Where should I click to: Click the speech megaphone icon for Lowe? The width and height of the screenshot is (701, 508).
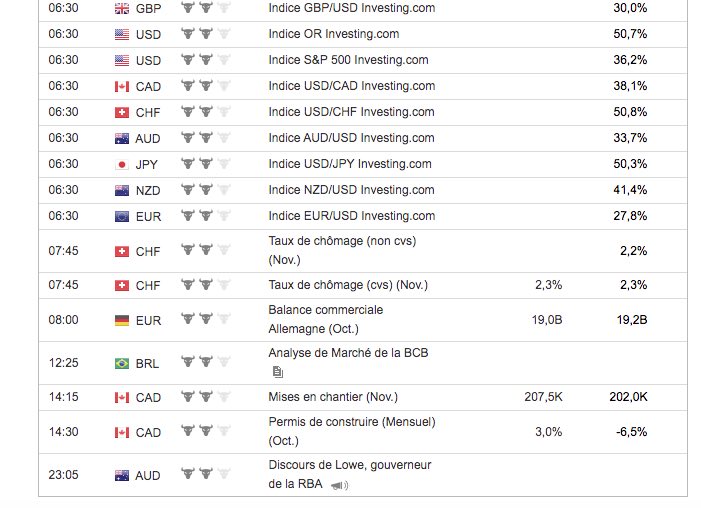(339, 485)
